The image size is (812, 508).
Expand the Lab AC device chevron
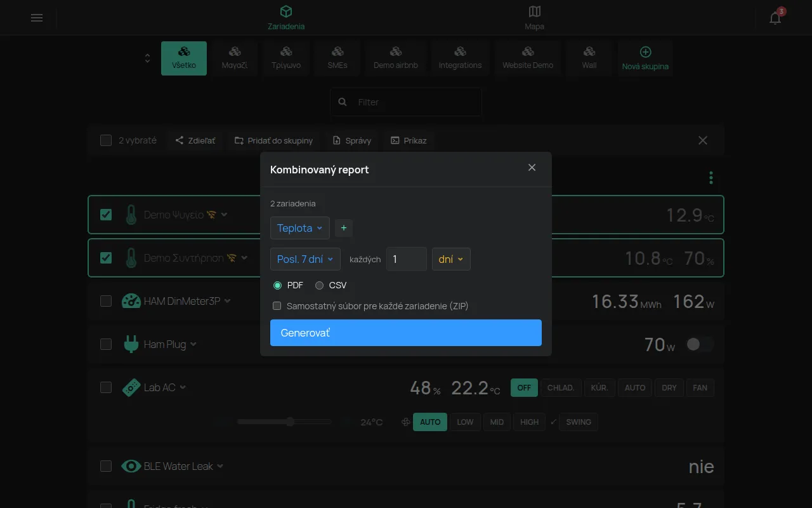tap(183, 387)
